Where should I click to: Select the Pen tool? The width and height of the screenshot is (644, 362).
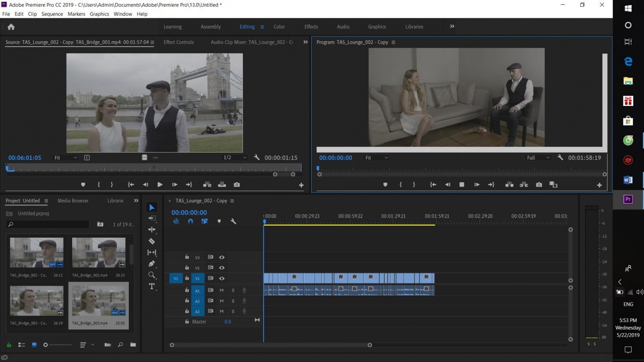[x=152, y=264]
